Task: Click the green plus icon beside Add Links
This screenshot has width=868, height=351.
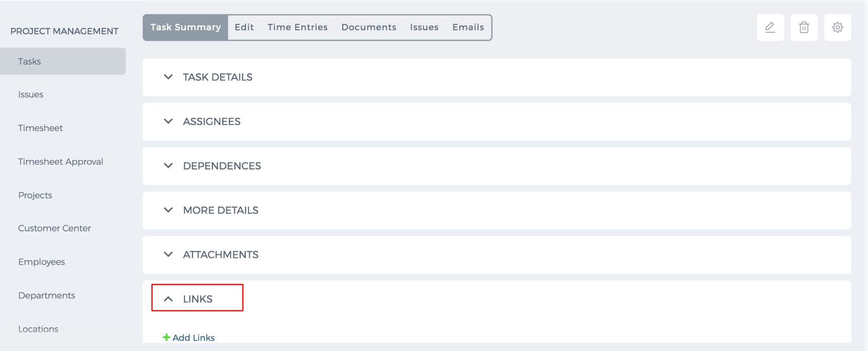Action: pyautogui.click(x=166, y=337)
